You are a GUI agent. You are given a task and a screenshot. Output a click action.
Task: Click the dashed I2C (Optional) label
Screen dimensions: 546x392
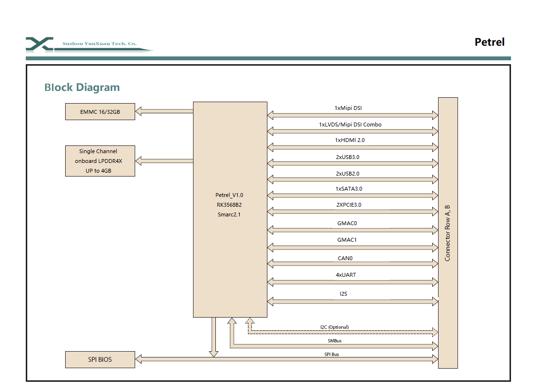(x=334, y=327)
